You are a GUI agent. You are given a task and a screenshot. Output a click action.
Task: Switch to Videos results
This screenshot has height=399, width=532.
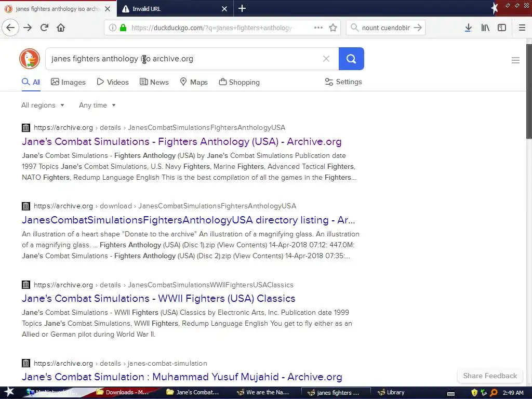(x=113, y=82)
